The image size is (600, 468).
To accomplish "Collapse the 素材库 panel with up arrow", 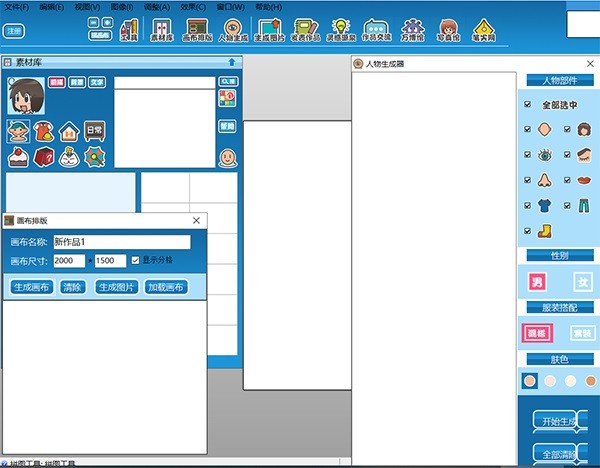I will [232, 62].
